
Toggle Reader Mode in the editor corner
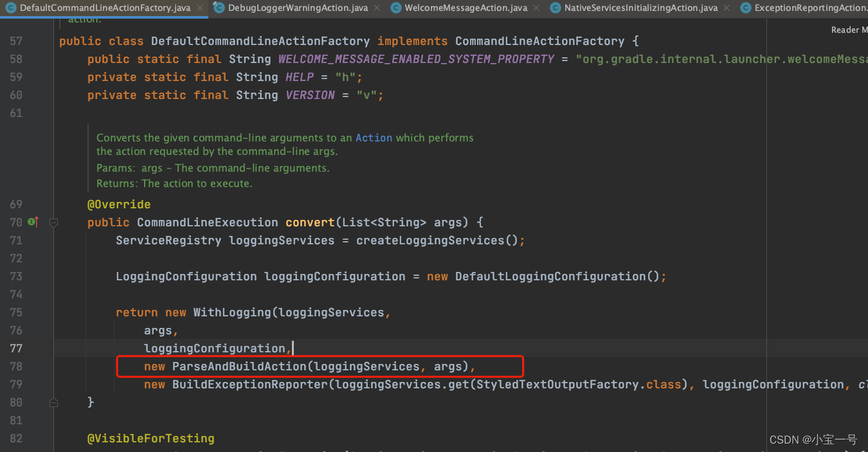click(849, 30)
